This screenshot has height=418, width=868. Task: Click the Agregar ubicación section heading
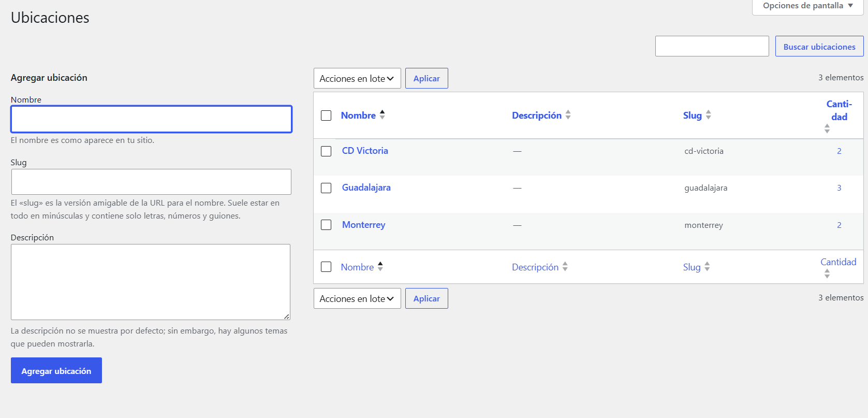[x=49, y=78]
